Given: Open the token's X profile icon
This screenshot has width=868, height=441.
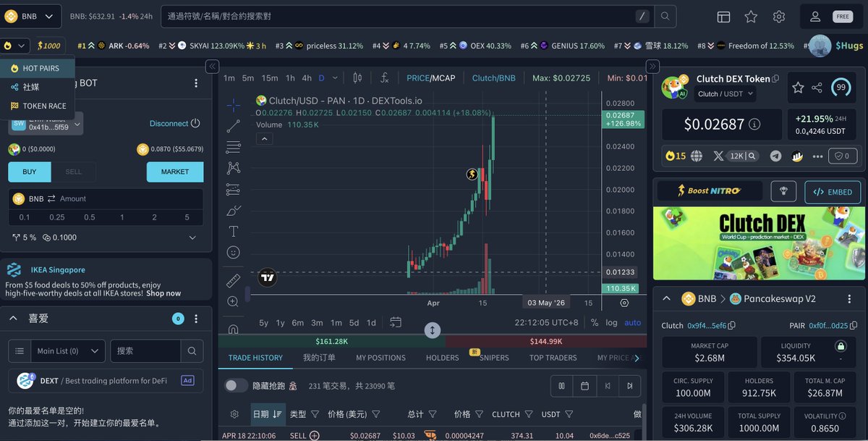Looking at the screenshot, I should [x=718, y=156].
